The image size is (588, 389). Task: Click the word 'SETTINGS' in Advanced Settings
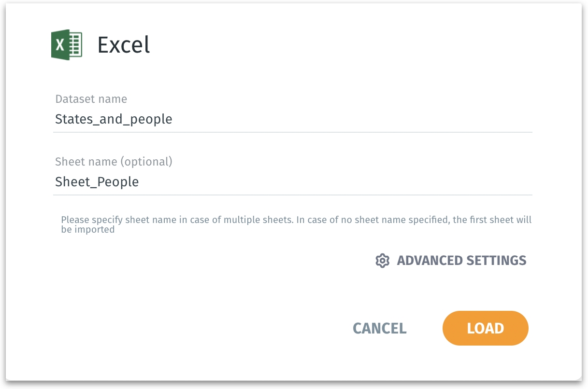(496, 261)
